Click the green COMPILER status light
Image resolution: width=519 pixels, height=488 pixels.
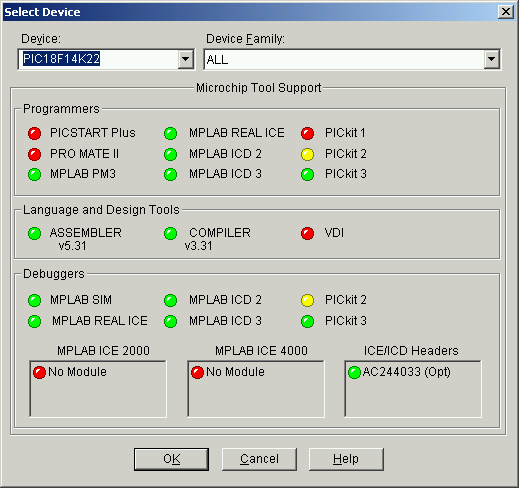170,233
